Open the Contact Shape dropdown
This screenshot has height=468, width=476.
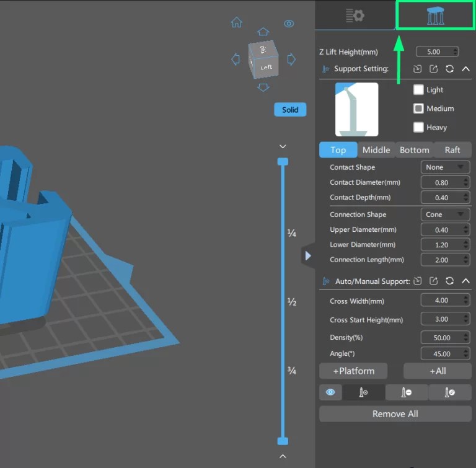[446, 167]
